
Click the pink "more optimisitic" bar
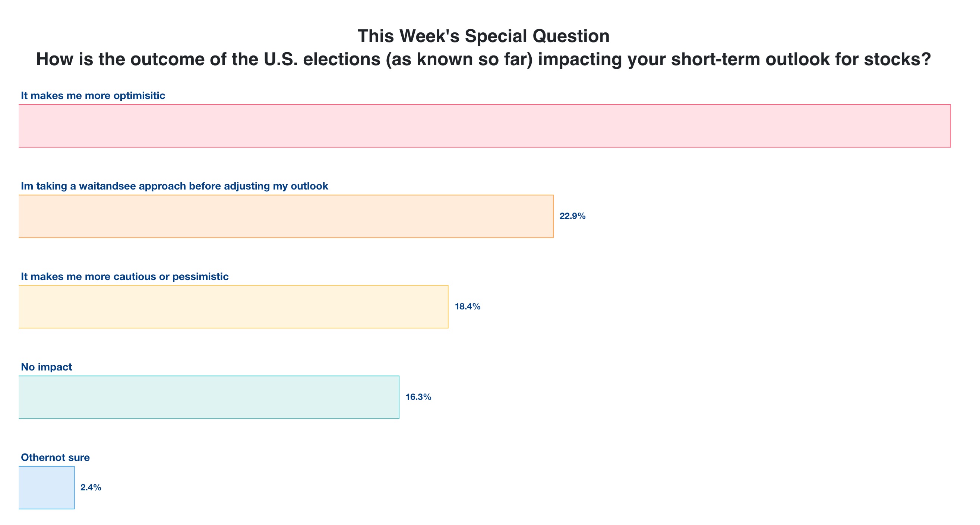pos(484,126)
